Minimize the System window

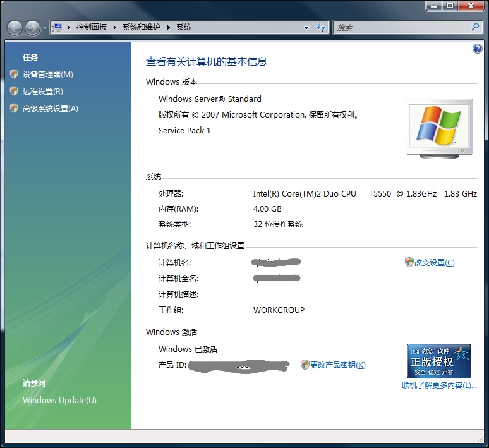coord(435,6)
